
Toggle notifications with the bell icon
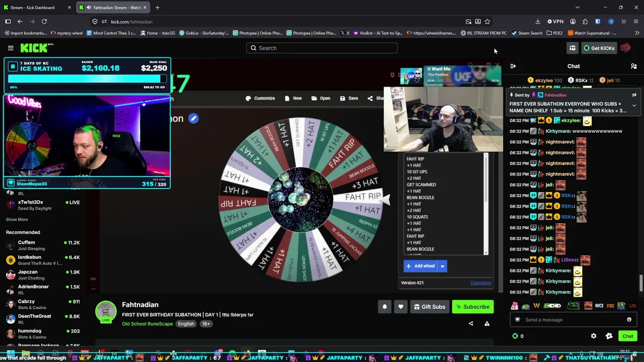coord(385,307)
